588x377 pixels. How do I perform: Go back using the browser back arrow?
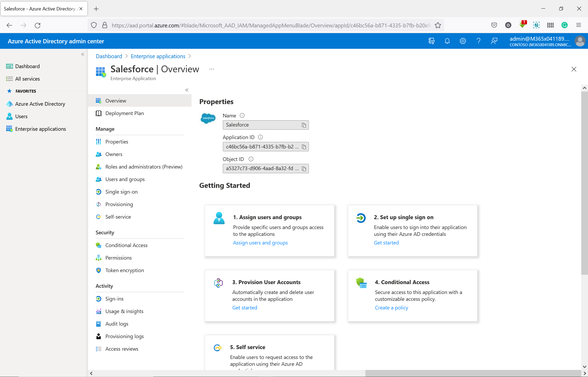pos(9,25)
